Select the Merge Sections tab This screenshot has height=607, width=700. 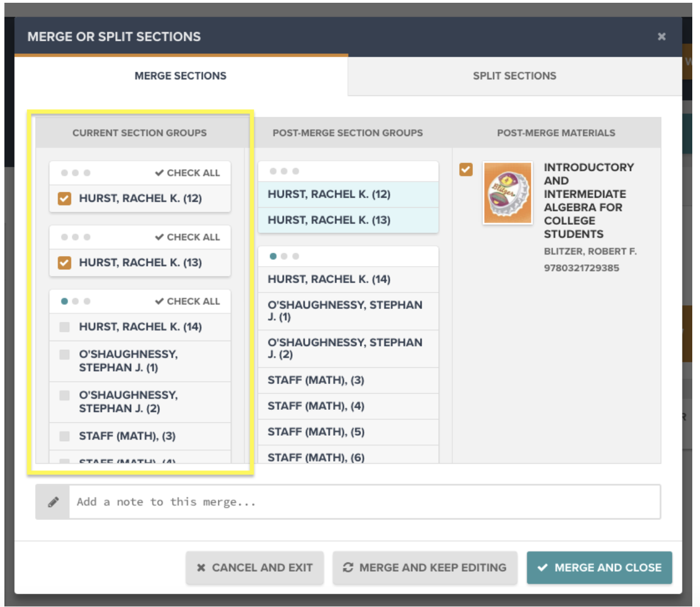pyautogui.click(x=180, y=76)
